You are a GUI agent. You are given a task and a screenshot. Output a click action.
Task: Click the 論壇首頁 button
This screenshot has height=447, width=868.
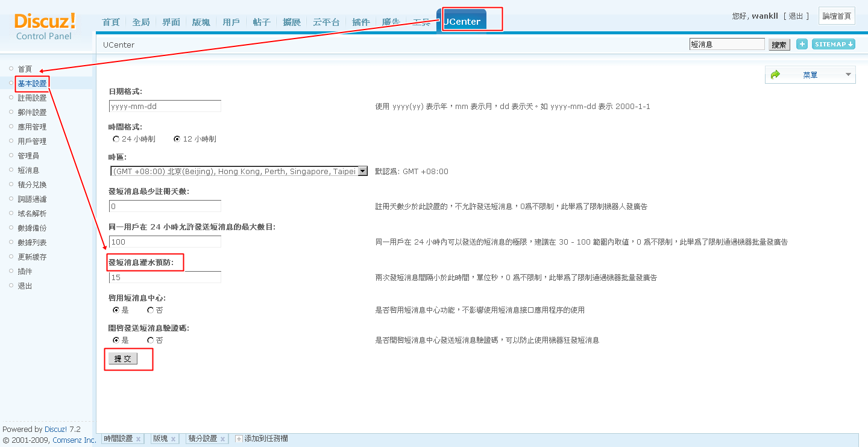point(837,16)
